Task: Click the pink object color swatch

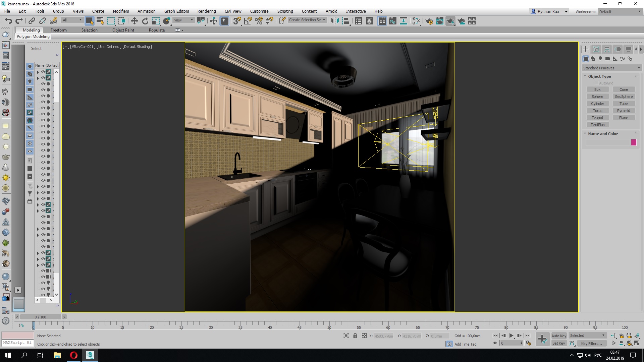Action: click(x=634, y=142)
